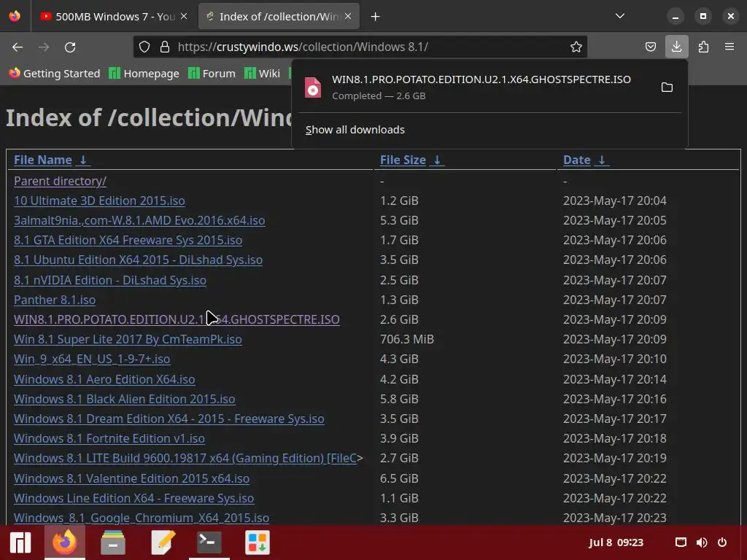The height and width of the screenshot is (560, 747).
Task: Show downloaded ISO in containing folder
Action: [667, 87]
